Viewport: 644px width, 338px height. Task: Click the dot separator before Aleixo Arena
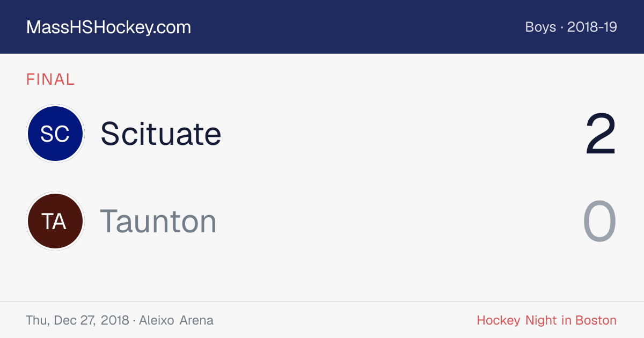(x=134, y=321)
